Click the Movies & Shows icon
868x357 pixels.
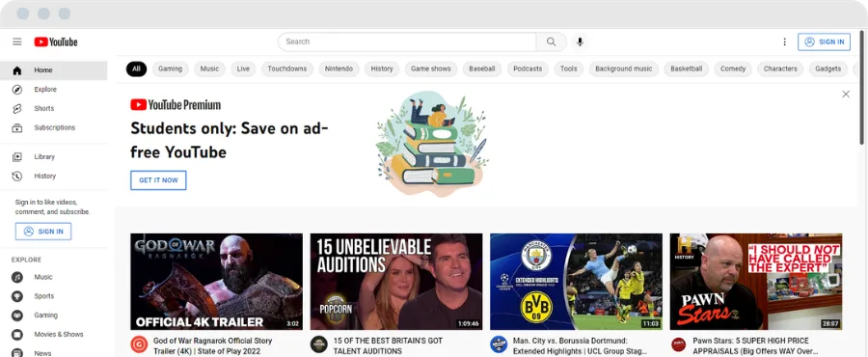17,334
